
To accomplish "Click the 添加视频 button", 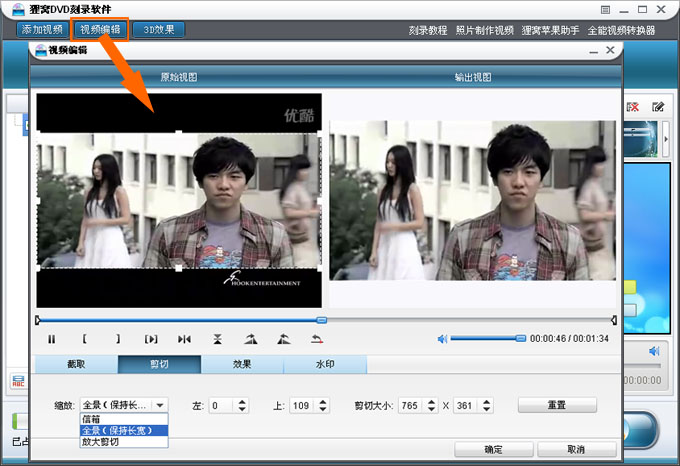I will (x=42, y=30).
